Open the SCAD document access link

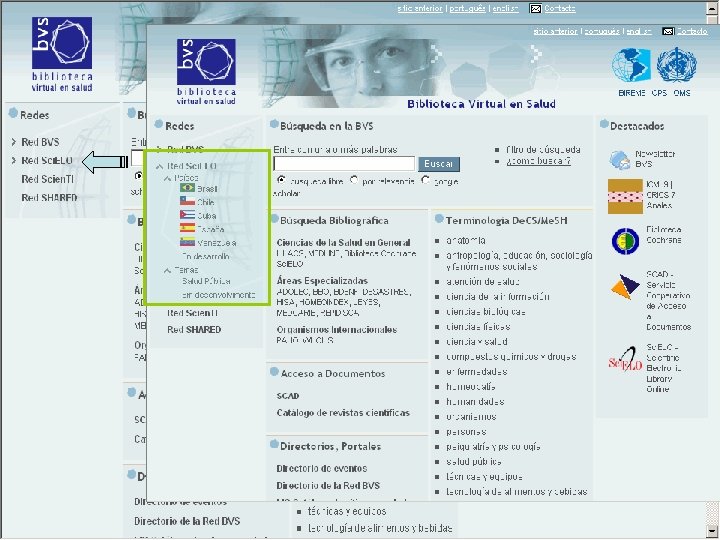click(288, 396)
